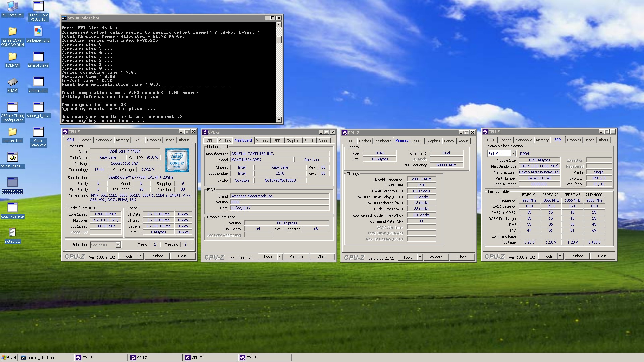Expand Tools arrow in Mainboard window
The image size is (644, 362).
[280, 257]
